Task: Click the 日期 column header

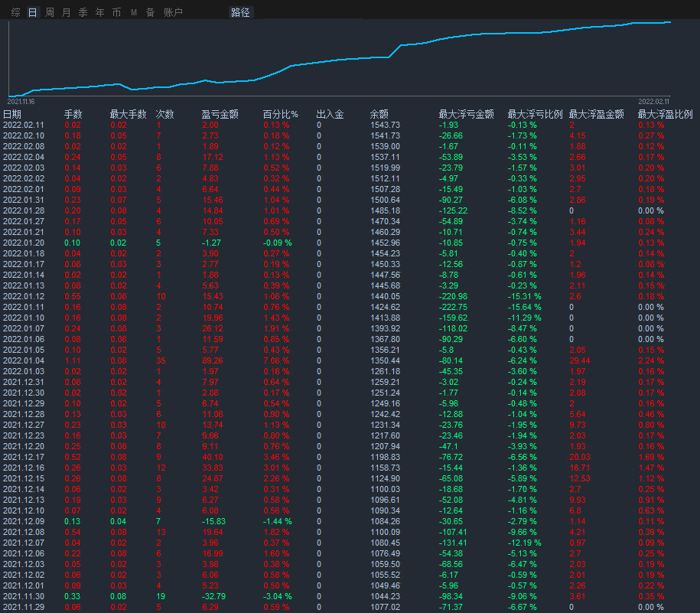Action: pos(12,114)
